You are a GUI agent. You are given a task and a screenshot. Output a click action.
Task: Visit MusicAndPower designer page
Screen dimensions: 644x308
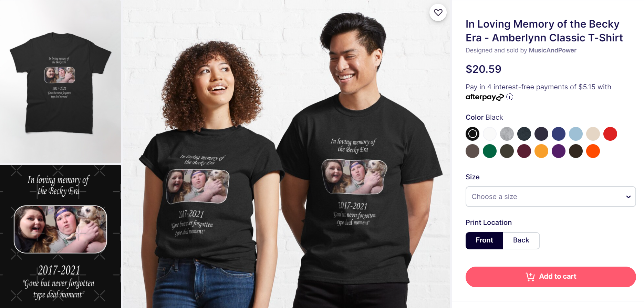coord(552,50)
